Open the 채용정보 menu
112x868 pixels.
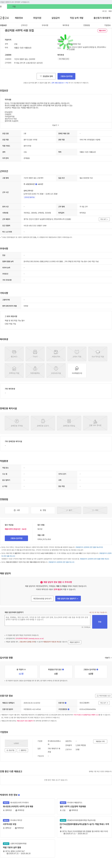click(19, 18)
